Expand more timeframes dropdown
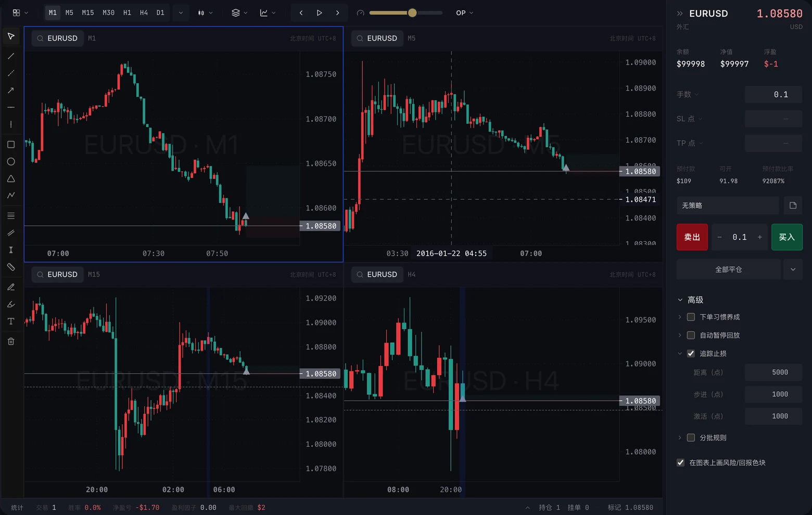The height and width of the screenshot is (515, 812). (x=181, y=12)
